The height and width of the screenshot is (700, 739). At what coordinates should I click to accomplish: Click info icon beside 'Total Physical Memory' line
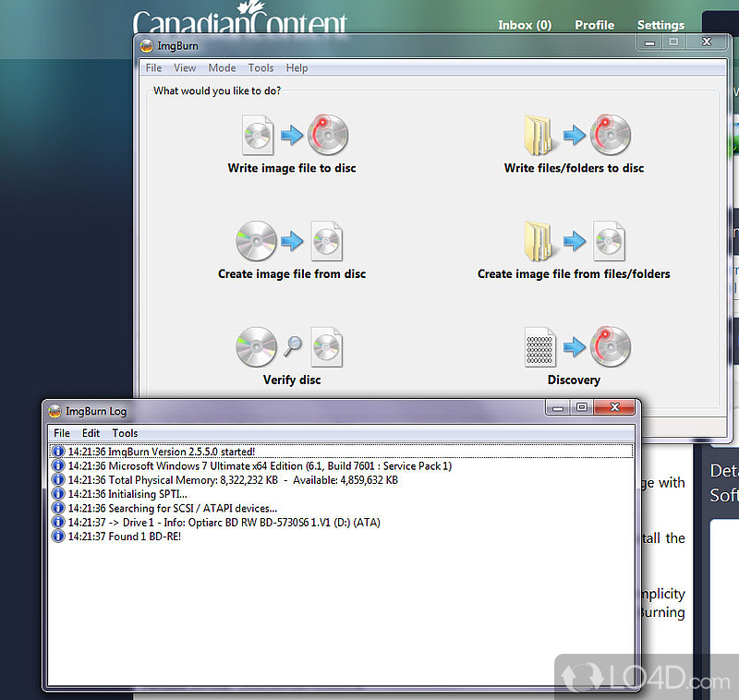pos(58,480)
